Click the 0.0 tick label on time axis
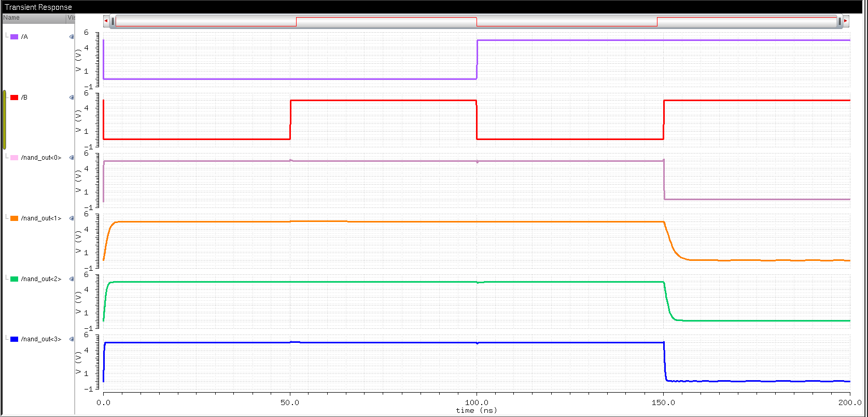 [x=104, y=402]
